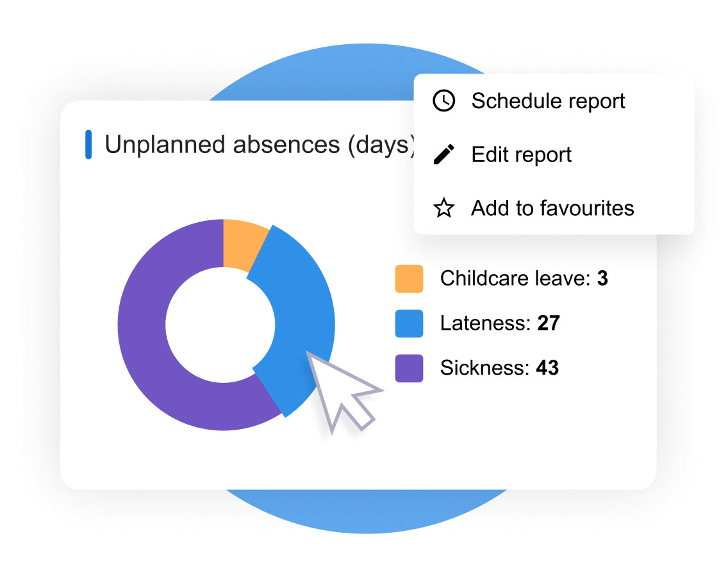This screenshot has height=584, width=728.
Task: Choose Schedule report from the menu
Action: click(x=548, y=101)
